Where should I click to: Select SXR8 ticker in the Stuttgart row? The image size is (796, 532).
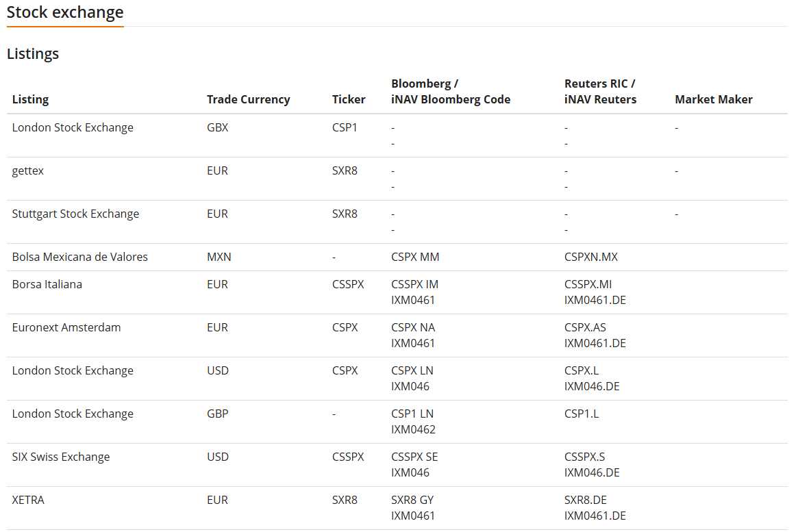pyautogui.click(x=345, y=214)
